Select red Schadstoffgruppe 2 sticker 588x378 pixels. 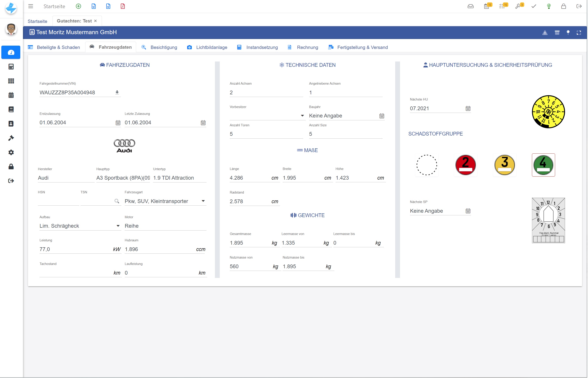(x=465, y=165)
